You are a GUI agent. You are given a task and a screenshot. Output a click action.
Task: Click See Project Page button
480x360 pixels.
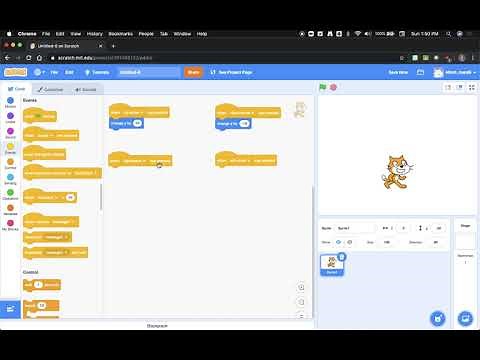(x=231, y=72)
